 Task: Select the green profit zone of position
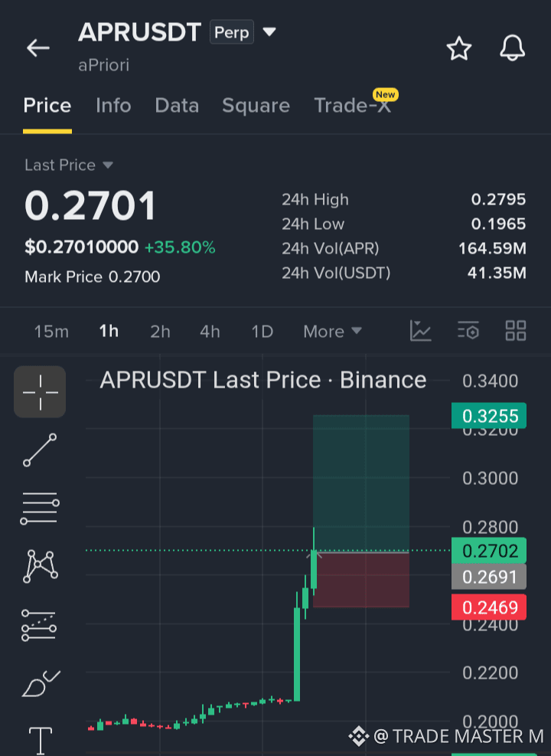click(x=361, y=483)
